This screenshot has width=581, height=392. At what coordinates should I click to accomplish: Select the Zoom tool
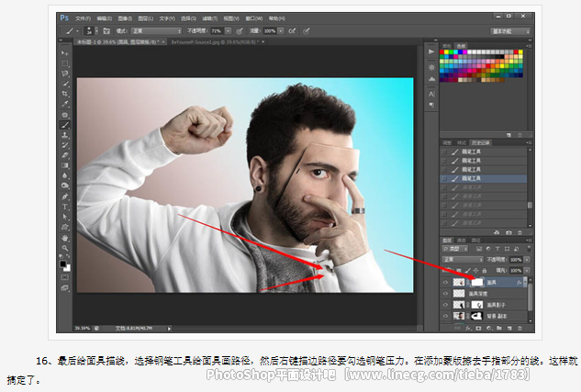pyautogui.click(x=65, y=248)
